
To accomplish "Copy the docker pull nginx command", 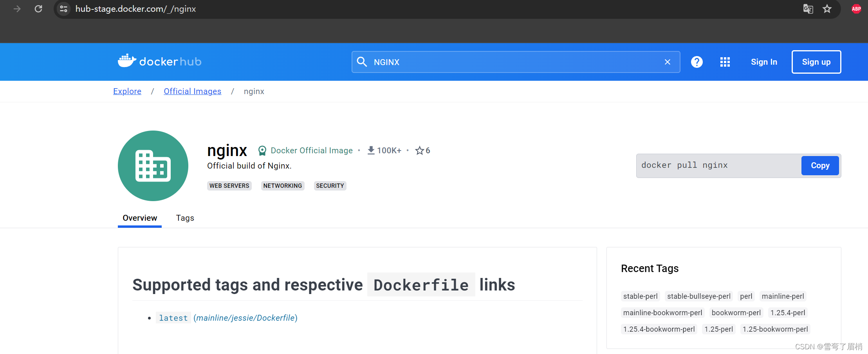I will click(x=820, y=165).
